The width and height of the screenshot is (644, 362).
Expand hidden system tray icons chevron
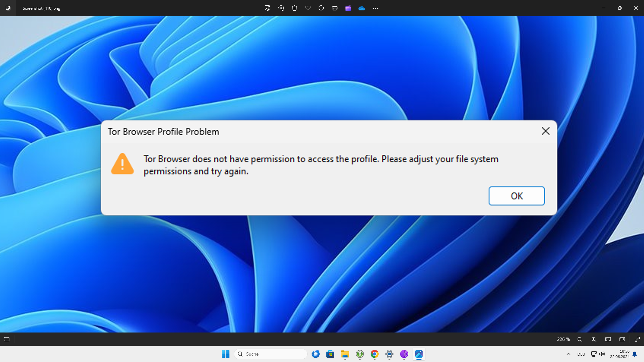(x=569, y=354)
